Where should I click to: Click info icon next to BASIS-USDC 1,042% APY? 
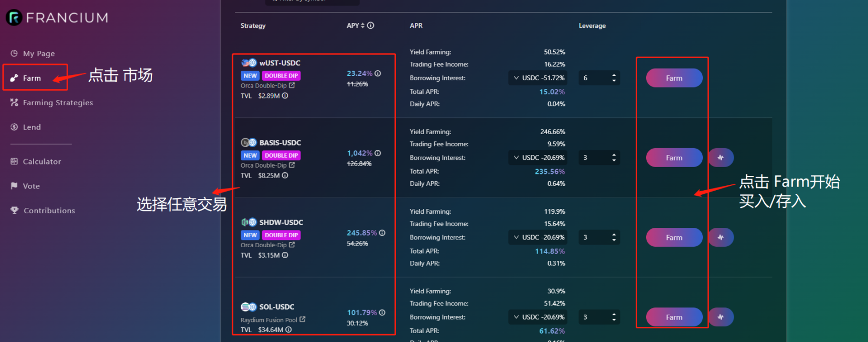[378, 153]
